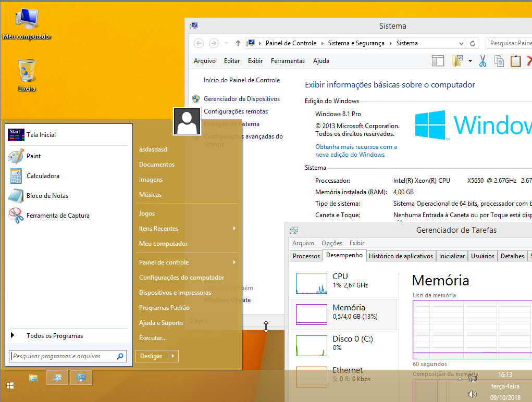The height and width of the screenshot is (402, 532).
Task: Open Programas Padrão in start menu
Action: [164, 308]
